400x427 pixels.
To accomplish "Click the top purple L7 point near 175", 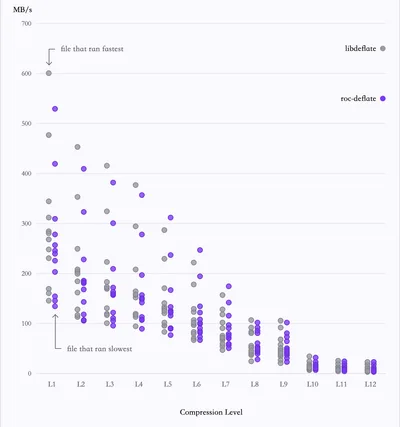I will tap(229, 286).
